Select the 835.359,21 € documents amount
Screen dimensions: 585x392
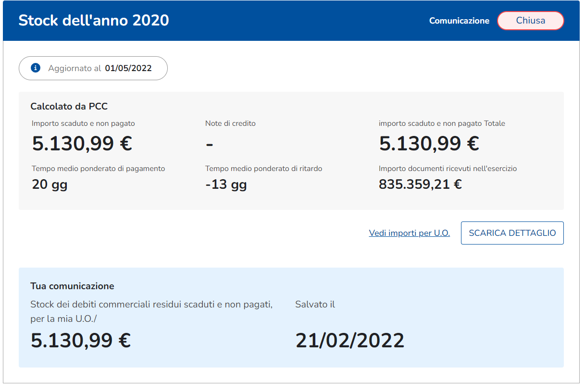click(420, 184)
